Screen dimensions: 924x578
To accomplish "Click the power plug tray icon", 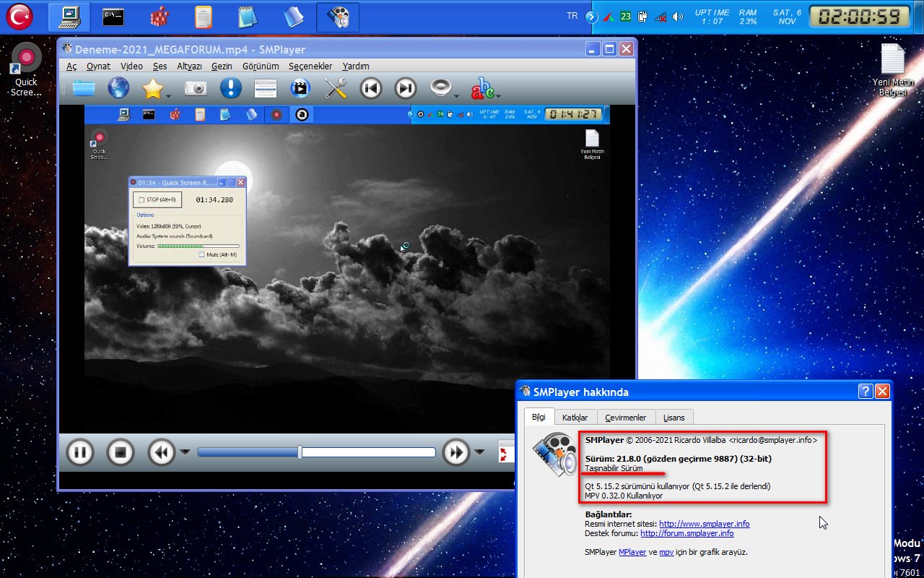I will coord(643,17).
